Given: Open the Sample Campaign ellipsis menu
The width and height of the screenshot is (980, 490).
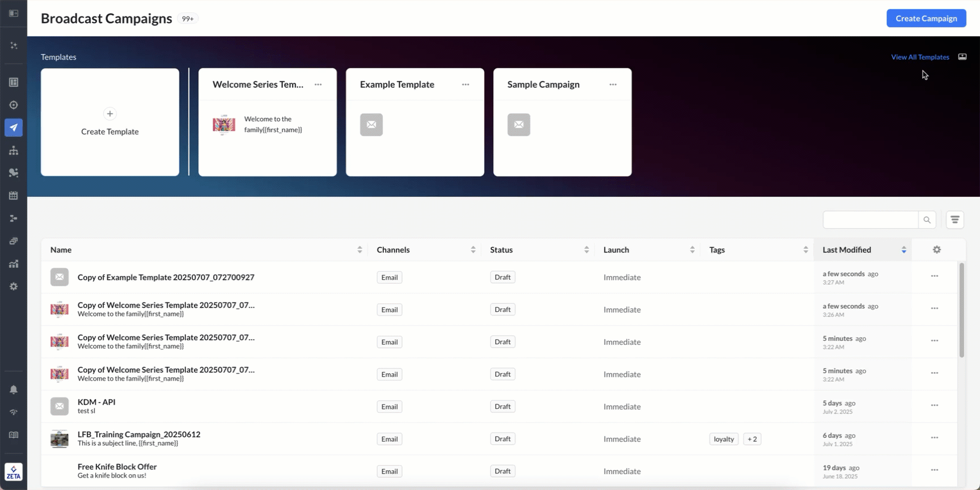Looking at the screenshot, I should tap(612, 85).
